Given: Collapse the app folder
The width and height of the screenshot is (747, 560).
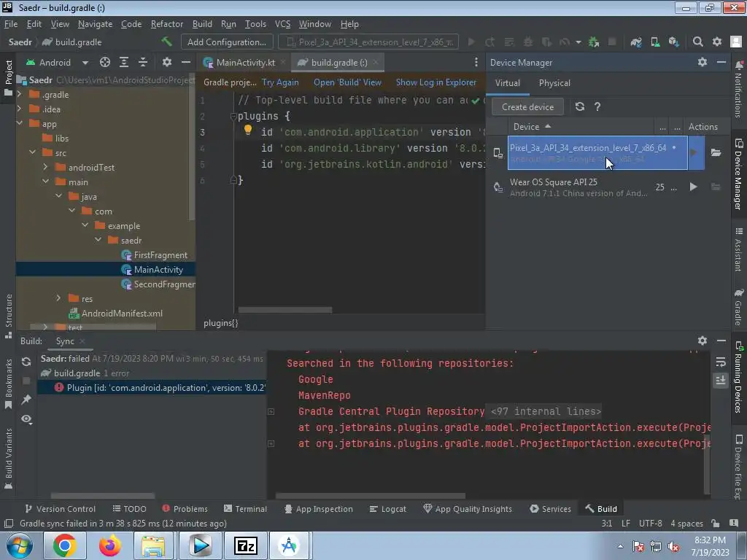Looking at the screenshot, I should [20, 123].
